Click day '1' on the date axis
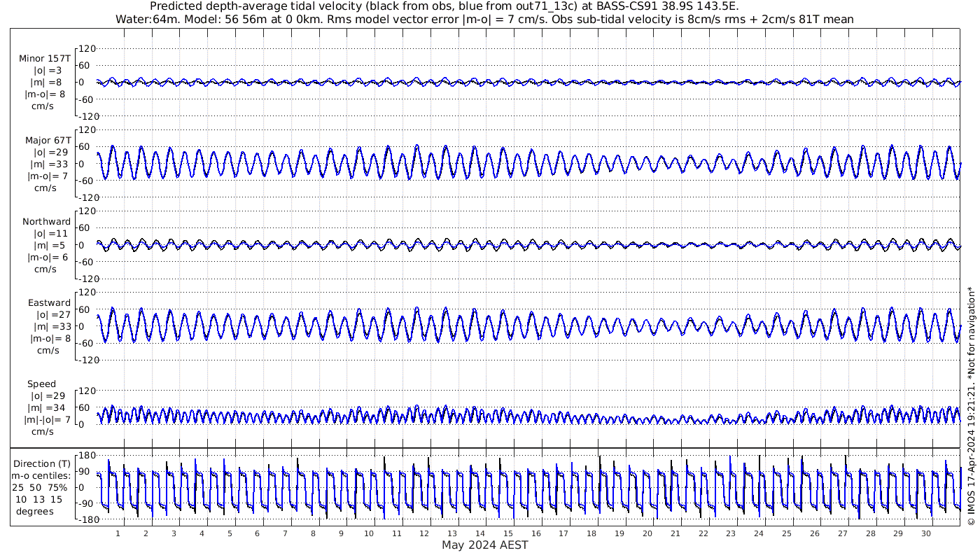This screenshot has width=980, height=560. point(118,533)
